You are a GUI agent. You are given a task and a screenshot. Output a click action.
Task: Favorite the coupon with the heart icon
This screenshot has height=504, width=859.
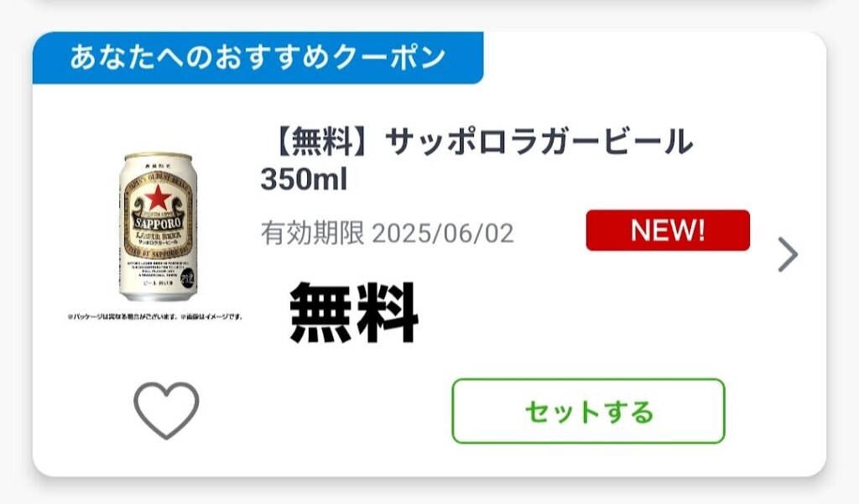[166, 410]
